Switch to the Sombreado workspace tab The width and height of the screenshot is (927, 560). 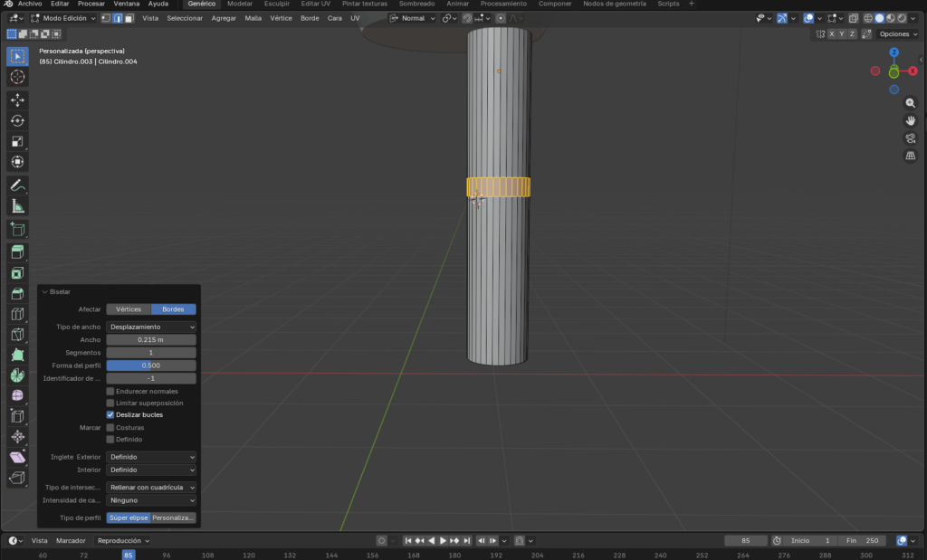[x=416, y=4]
